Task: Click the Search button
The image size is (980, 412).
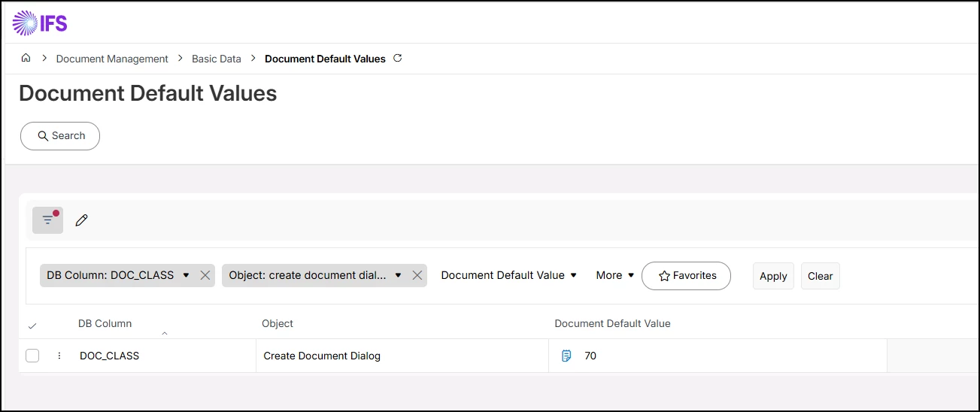Action: [60, 136]
